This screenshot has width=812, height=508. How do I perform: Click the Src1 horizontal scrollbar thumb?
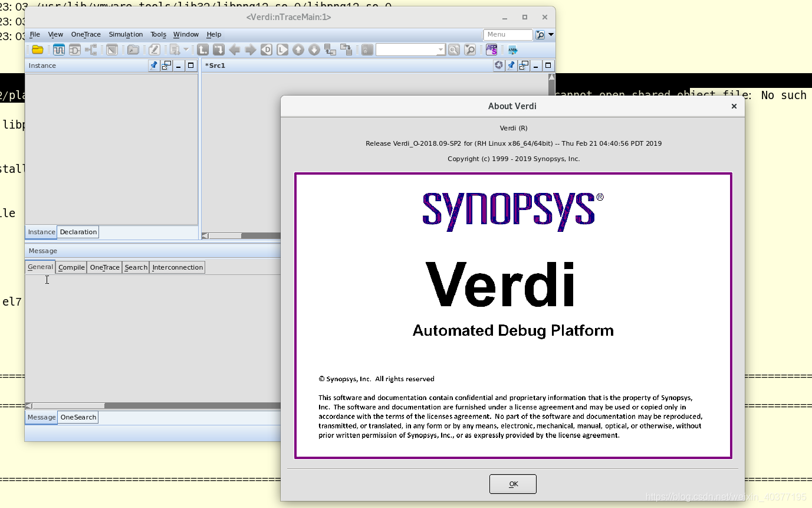click(225, 236)
